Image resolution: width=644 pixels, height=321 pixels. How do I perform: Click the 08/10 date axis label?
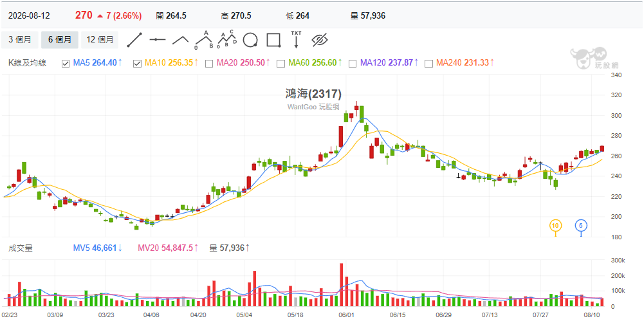[x=591, y=315]
